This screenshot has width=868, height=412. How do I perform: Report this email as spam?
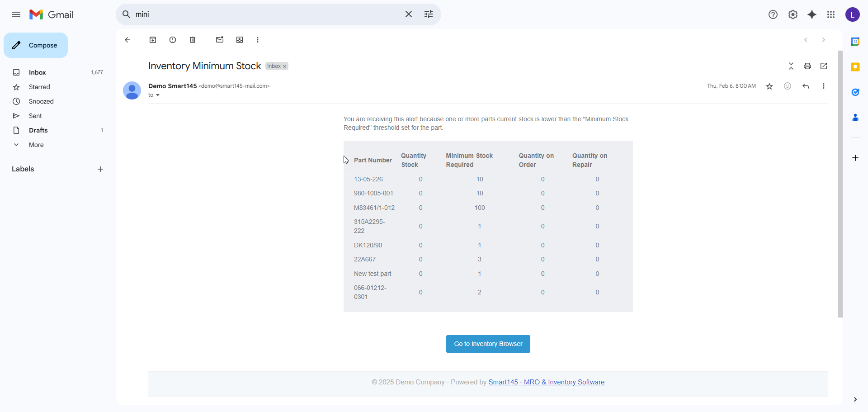tap(173, 40)
